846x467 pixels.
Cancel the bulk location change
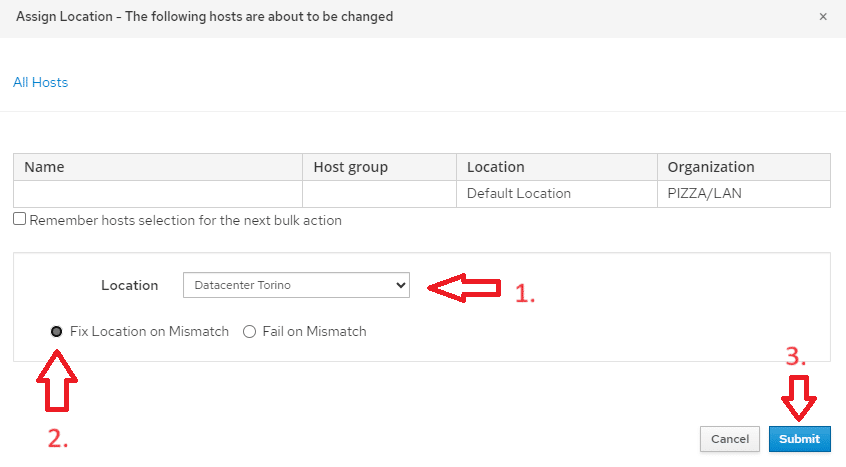[729, 439]
